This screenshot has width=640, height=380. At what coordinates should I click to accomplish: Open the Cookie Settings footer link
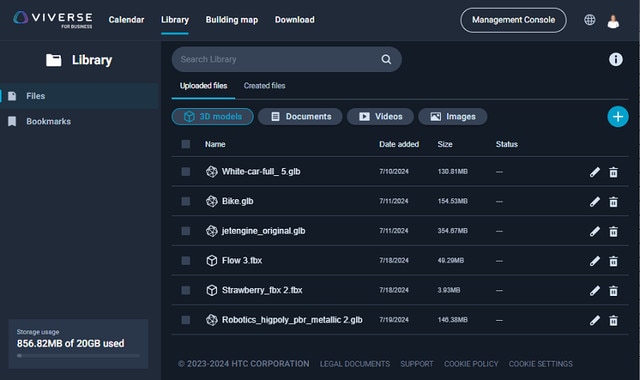540,364
